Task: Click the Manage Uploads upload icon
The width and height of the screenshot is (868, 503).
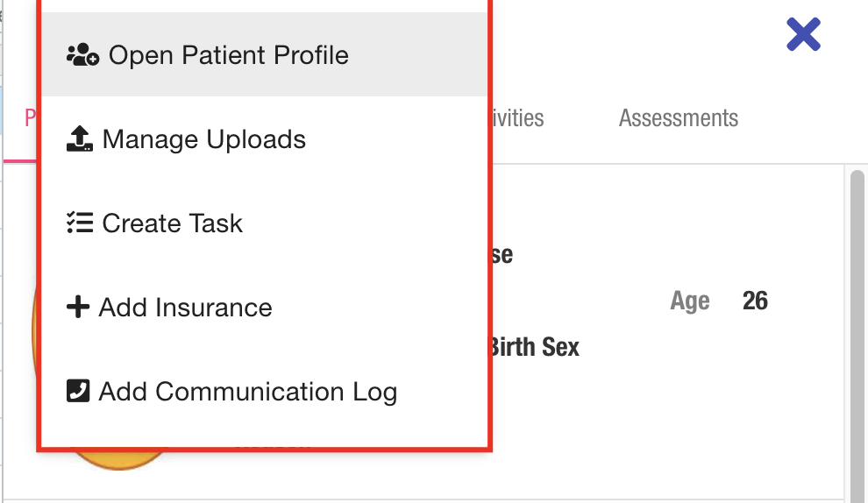Action: point(80,139)
